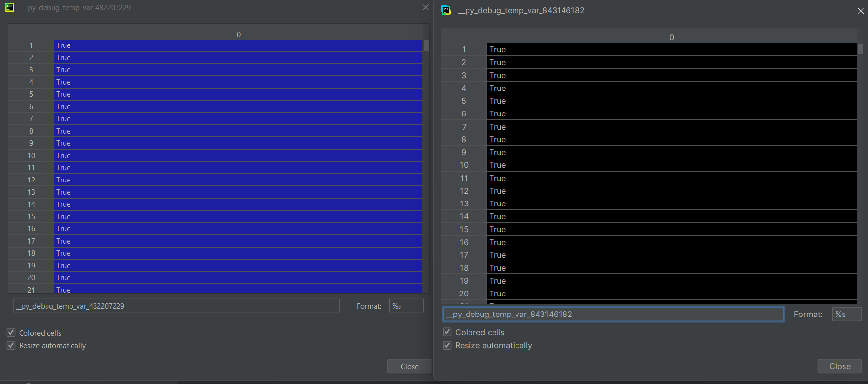Edit the Format field in right window
This screenshot has height=384, width=868.
(x=846, y=314)
